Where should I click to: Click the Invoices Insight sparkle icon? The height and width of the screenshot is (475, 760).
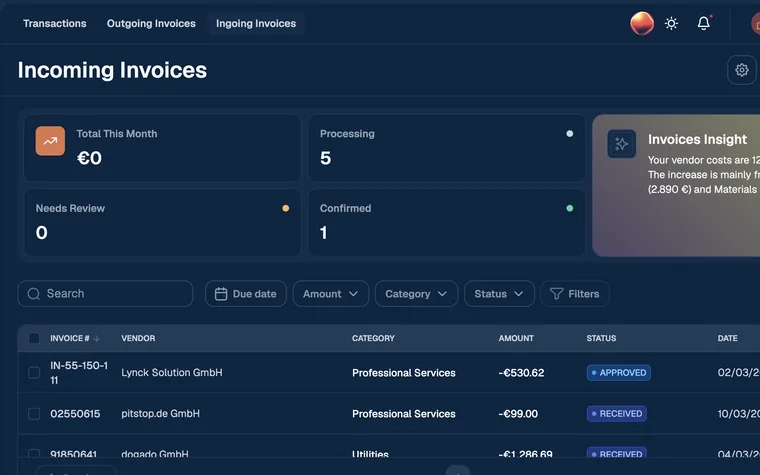click(621, 144)
